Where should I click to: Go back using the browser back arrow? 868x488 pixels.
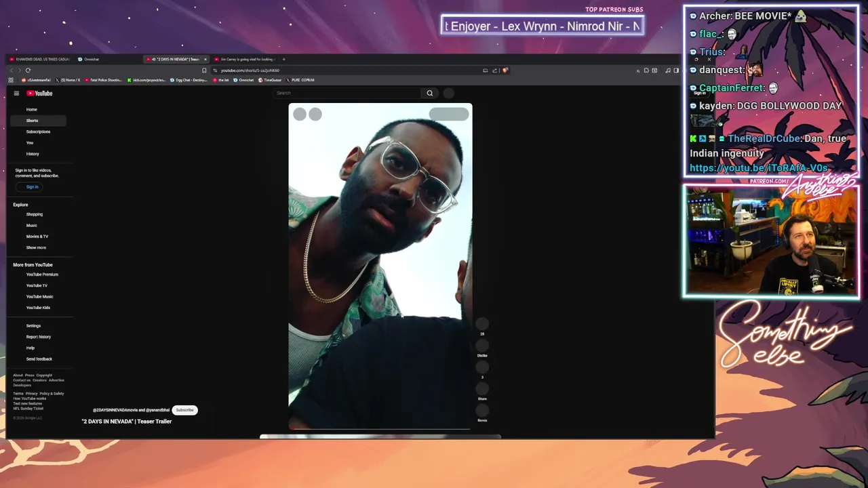(x=12, y=70)
